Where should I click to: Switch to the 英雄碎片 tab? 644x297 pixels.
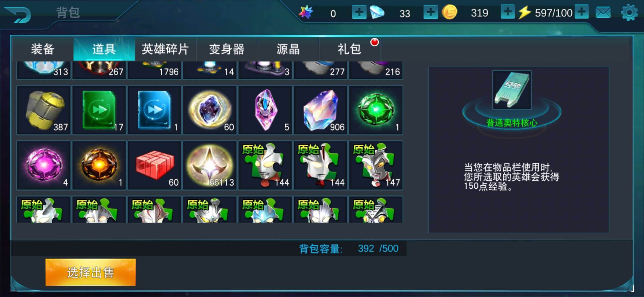coord(165,49)
